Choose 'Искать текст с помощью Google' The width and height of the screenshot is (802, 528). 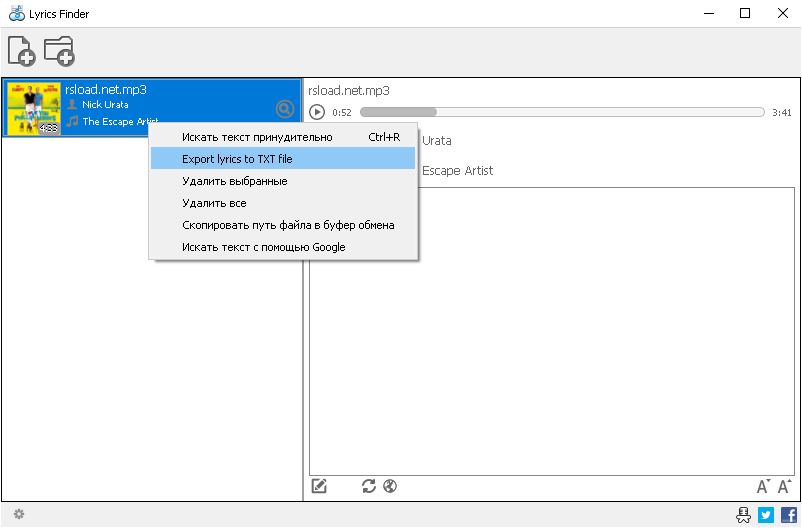point(283,247)
